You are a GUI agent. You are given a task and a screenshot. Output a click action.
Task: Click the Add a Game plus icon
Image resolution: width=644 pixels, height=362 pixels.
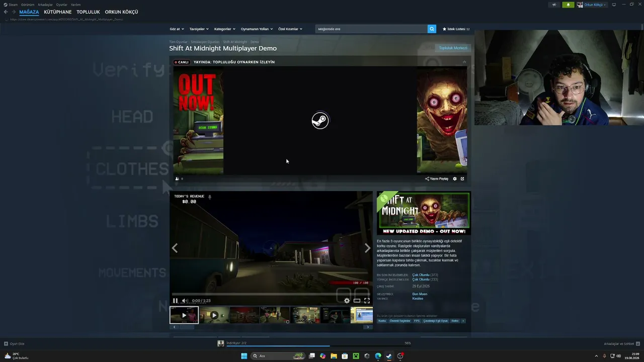6,344
